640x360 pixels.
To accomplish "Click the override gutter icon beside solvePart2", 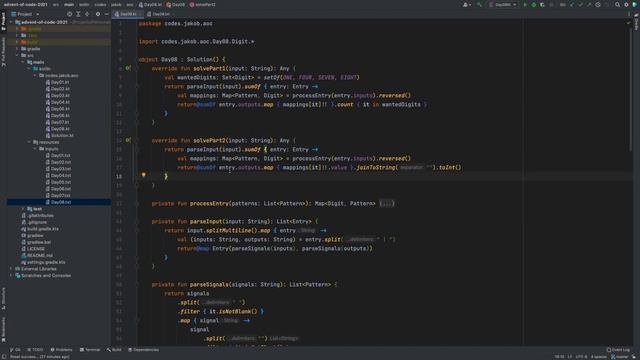I will pyautogui.click(x=128, y=140).
